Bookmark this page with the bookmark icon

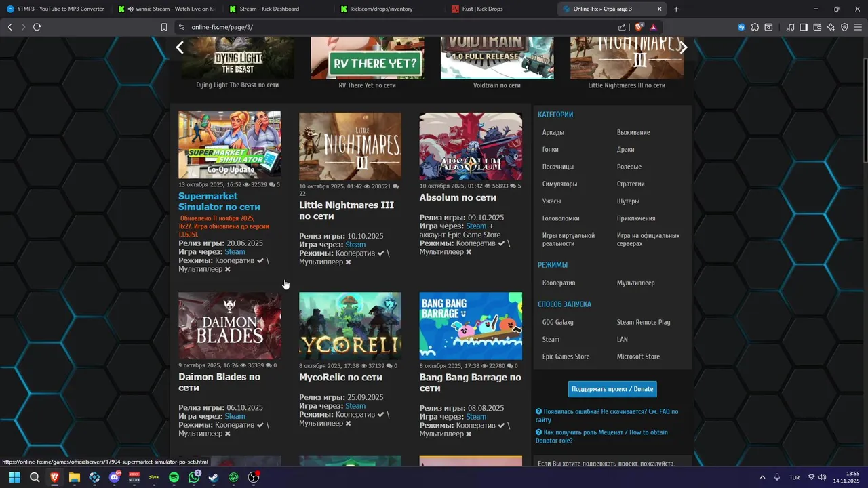click(x=164, y=27)
